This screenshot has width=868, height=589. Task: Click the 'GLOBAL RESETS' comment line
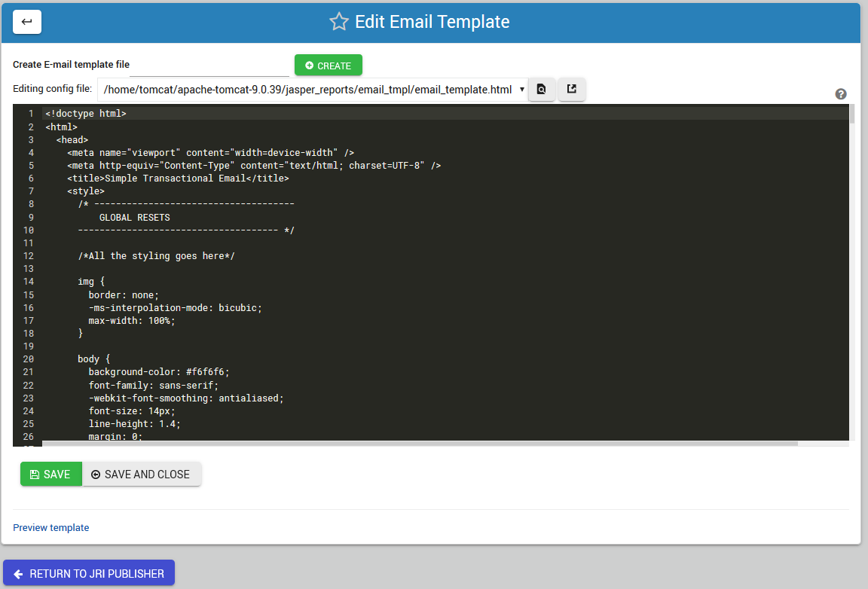pos(135,218)
